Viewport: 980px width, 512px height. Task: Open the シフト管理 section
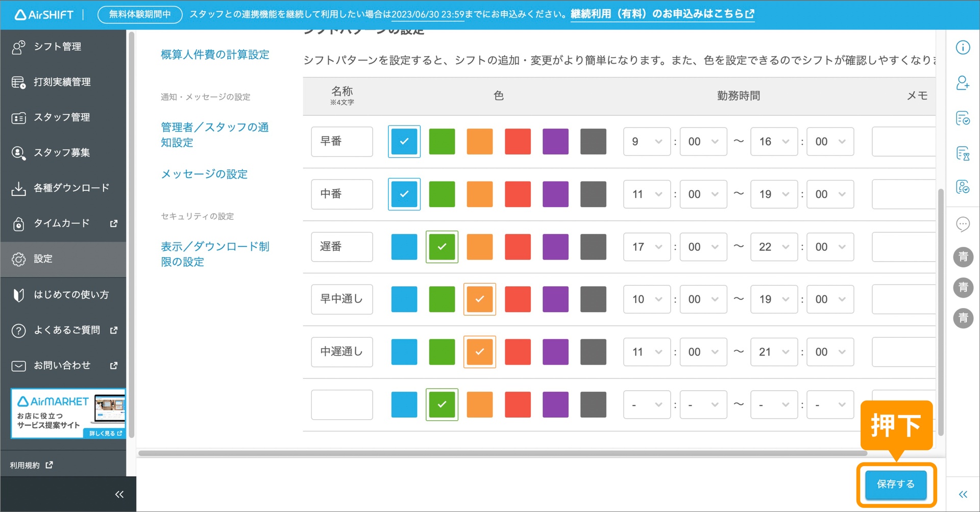[x=57, y=46]
